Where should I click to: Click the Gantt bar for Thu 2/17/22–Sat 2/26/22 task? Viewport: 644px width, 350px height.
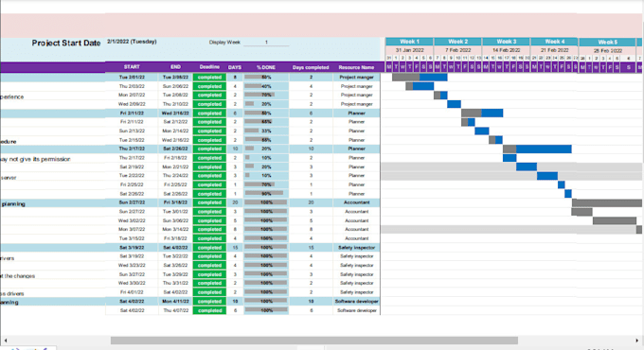point(537,149)
